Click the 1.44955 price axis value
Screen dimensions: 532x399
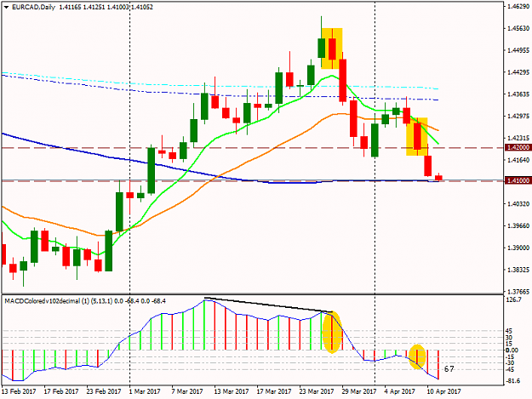518,50
